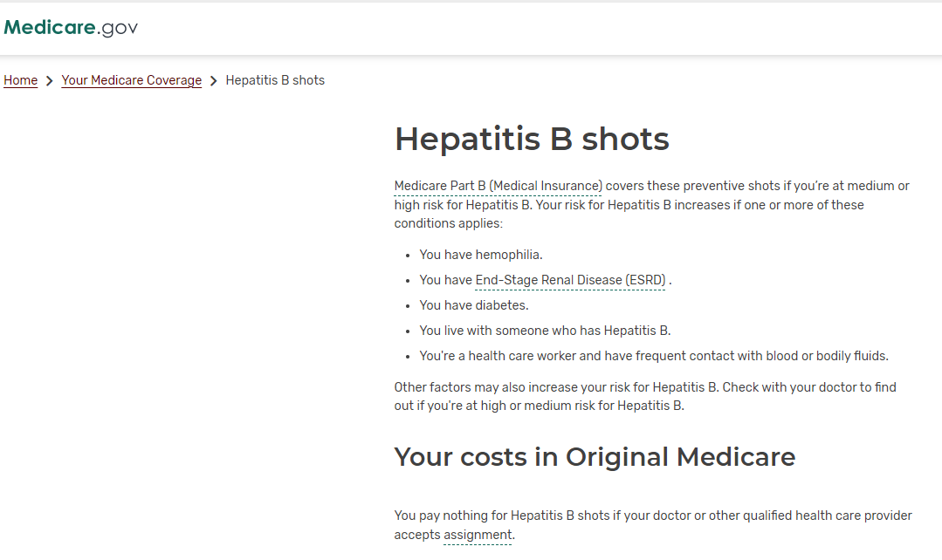The image size is (942, 560).
Task: View the definition of 'assignment'
Action: tap(477, 535)
